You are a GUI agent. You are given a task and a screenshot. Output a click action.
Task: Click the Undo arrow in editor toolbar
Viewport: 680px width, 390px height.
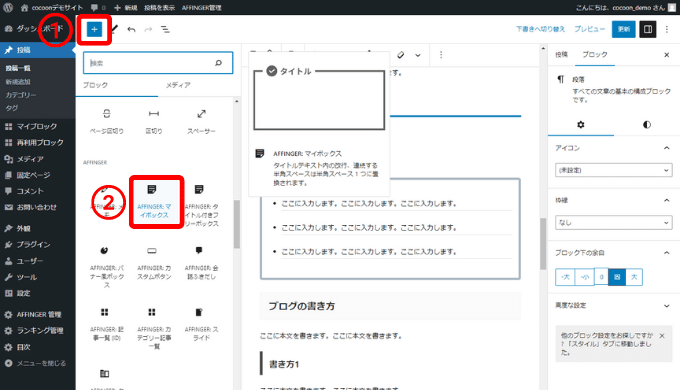pos(131,29)
